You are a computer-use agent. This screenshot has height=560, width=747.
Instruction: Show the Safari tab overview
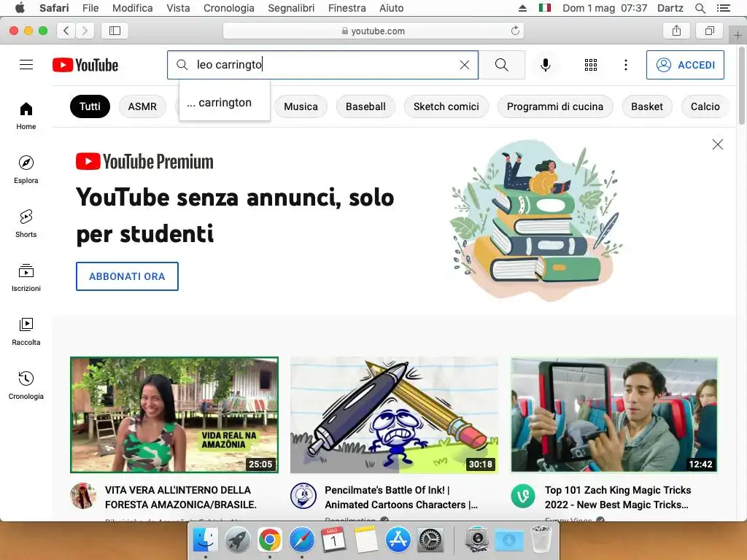710,31
